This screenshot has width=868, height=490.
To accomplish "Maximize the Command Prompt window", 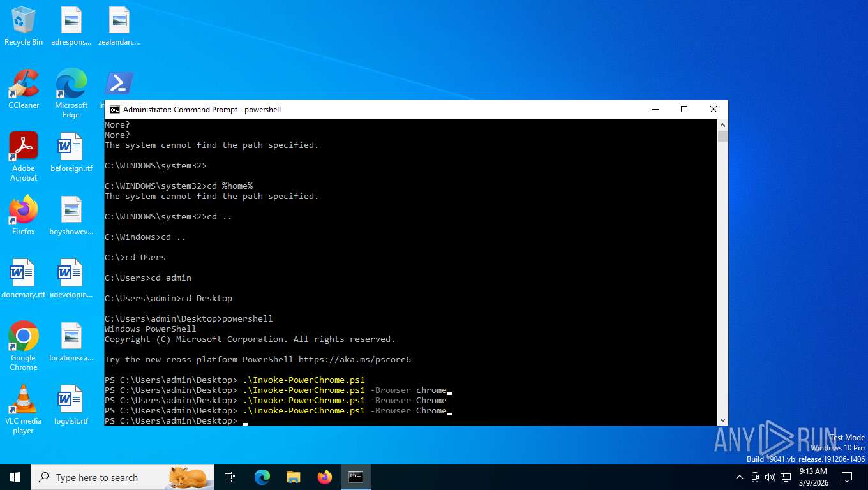I will point(684,110).
